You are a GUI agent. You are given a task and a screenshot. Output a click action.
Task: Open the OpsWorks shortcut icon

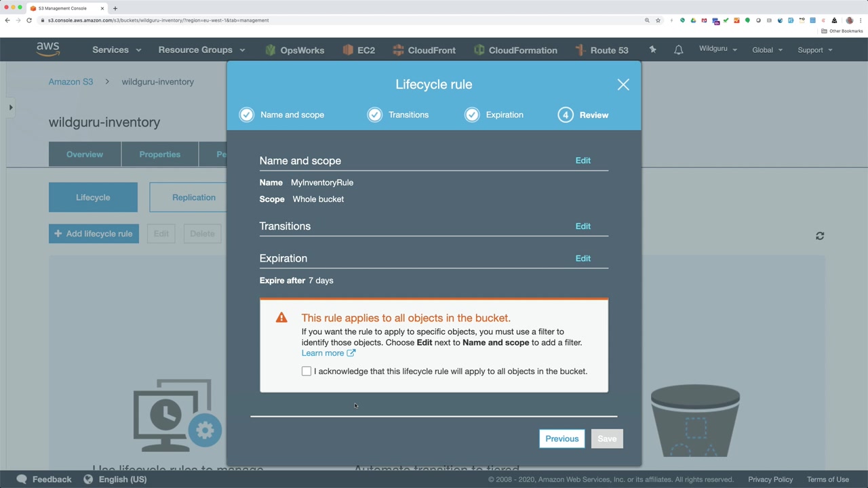point(270,50)
